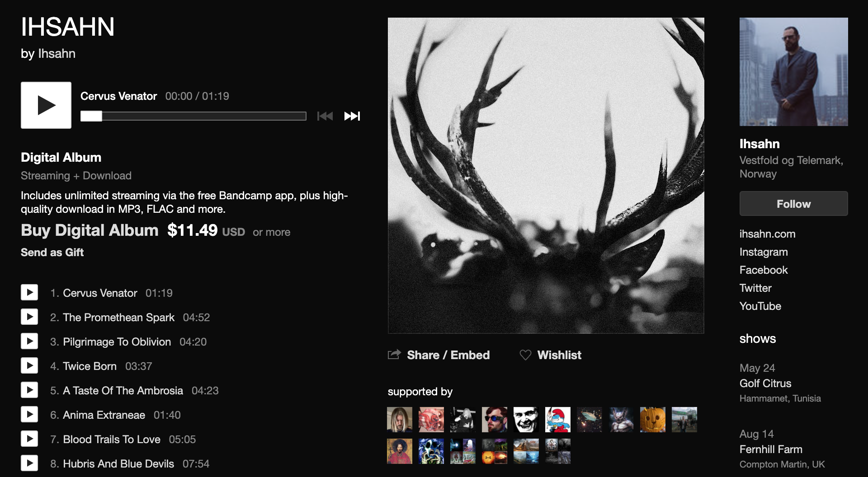This screenshot has height=477, width=868.
Task: Open Ihsahn's YouTube link
Action: point(760,306)
